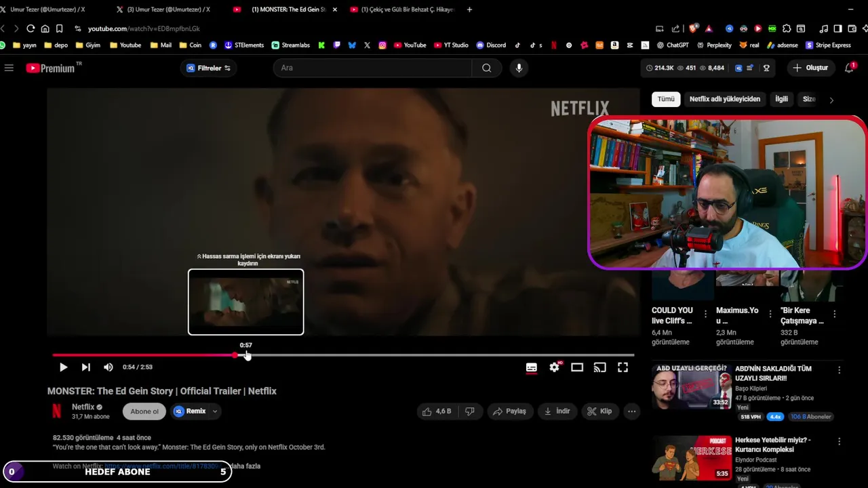Open the Stripe Express bookmark
868x488 pixels.
coord(827,45)
